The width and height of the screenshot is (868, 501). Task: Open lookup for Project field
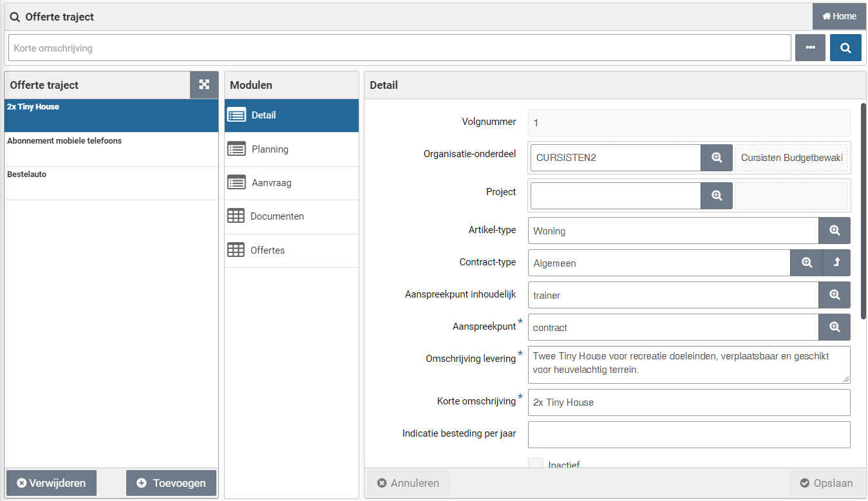pyautogui.click(x=716, y=196)
